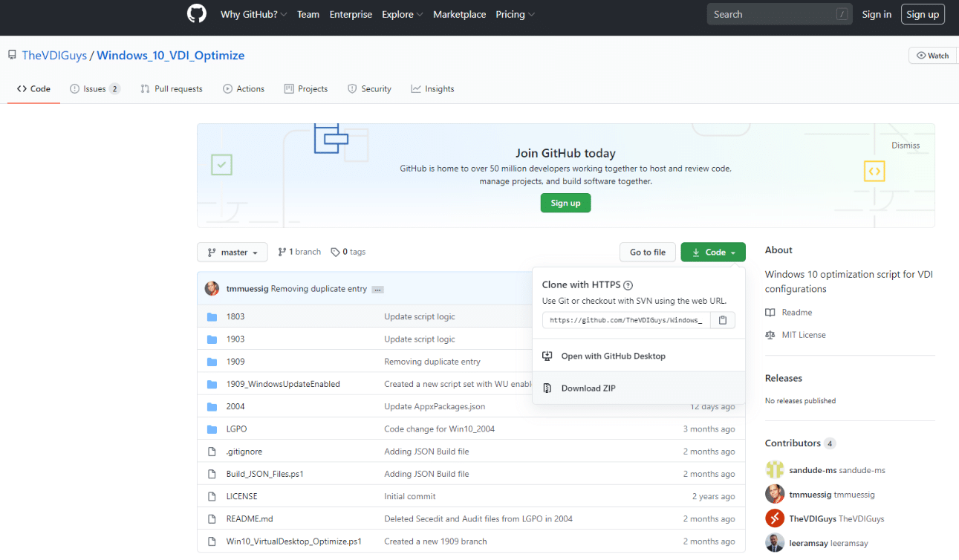This screenshot has height=560, width=959.
Task: Open the Releases heading link
Action: 784,378
